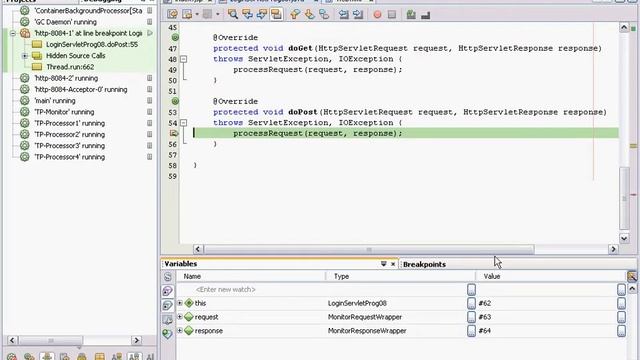Viewport: 640px width, 360px height.
Task: Suspend the 'main' thread button
Action: coord(150,100)
